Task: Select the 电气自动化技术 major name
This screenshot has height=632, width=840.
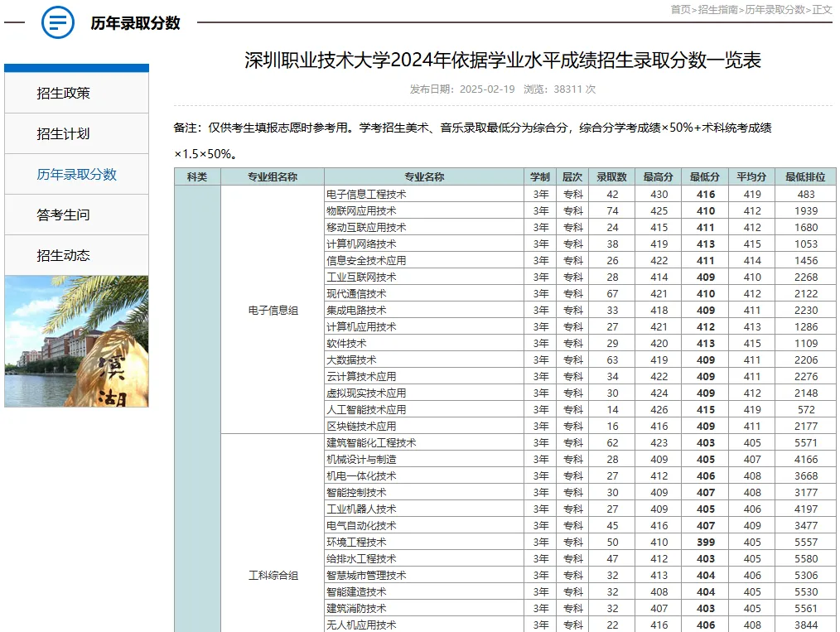Action: (362, 526)
